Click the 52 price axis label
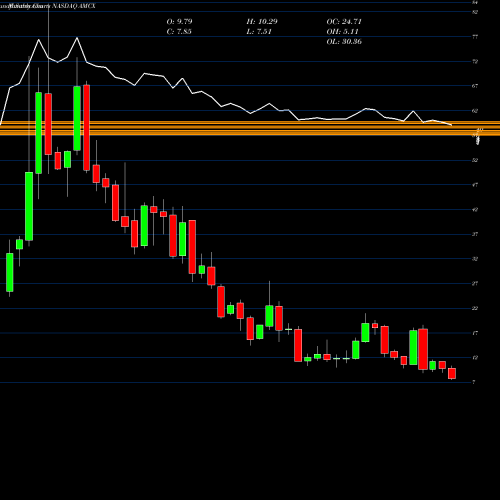Image resolution: width=500 pixels, height=500 pixels. coord(475,160)
